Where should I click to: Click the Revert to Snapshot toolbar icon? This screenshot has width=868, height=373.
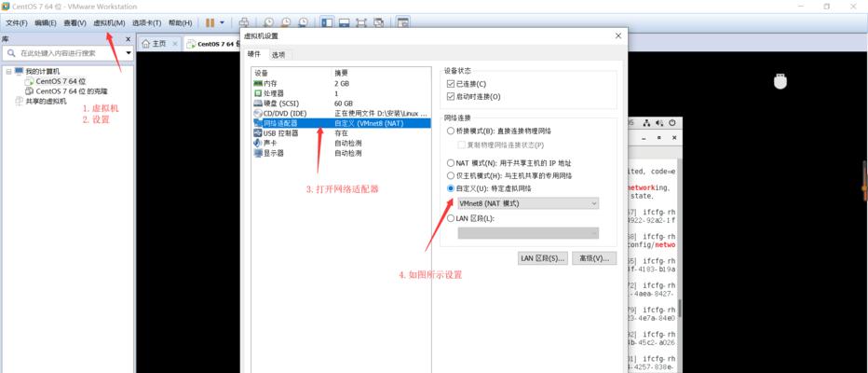286,22
